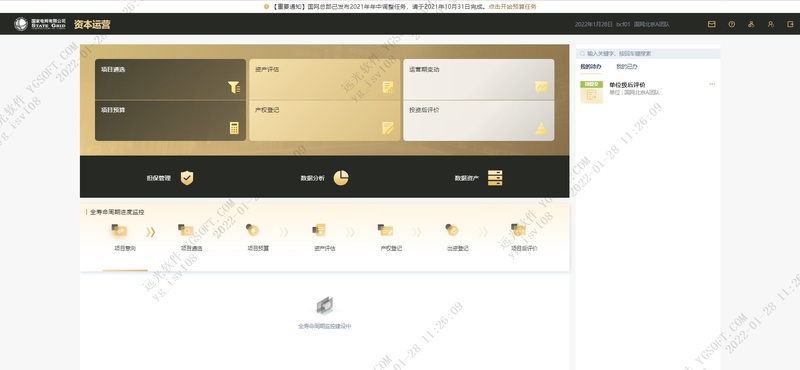Open the 运营期变动 chart tile

(x=479, y=79)
